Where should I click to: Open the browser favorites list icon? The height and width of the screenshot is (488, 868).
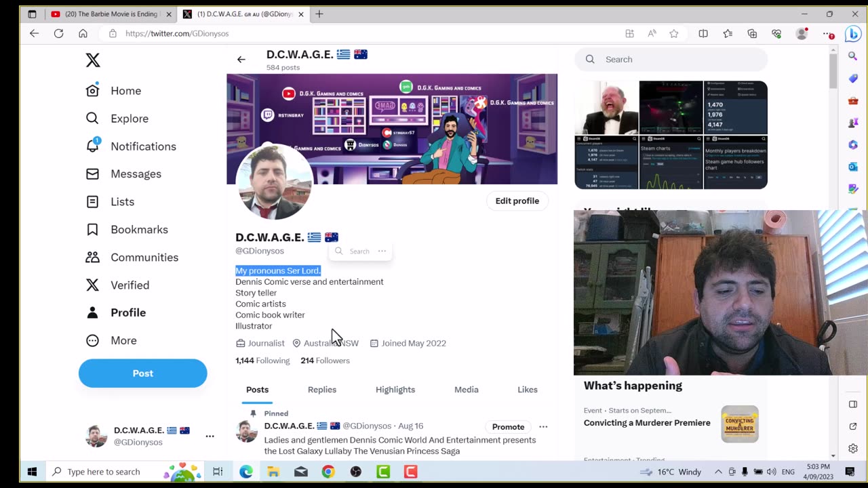tap(728, 34)
